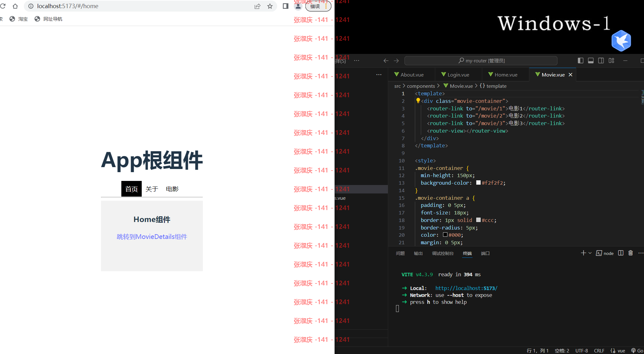Screen dimensions: 644x354
Task: Open the 调试控制台 panel tab
Action: coord(443,253)
